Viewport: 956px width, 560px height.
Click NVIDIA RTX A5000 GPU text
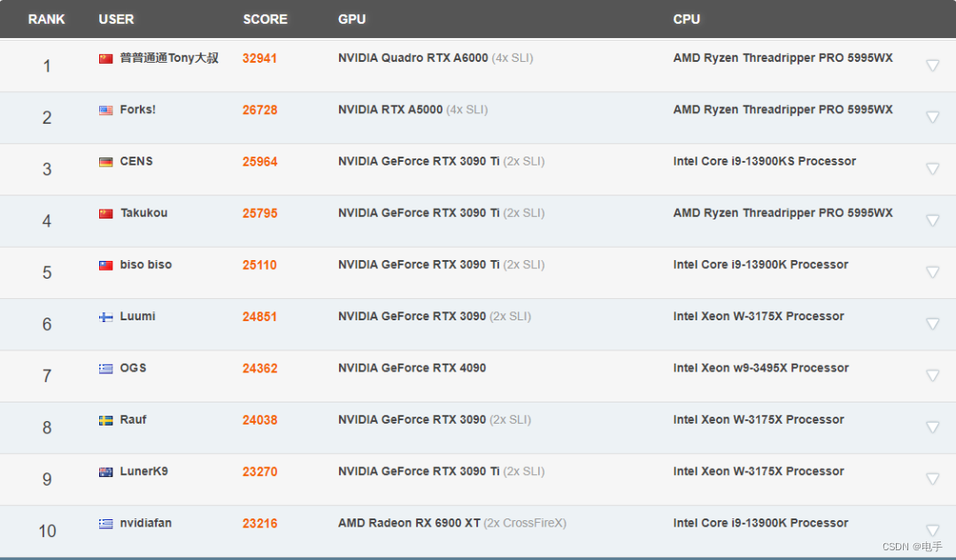(390, 110)
